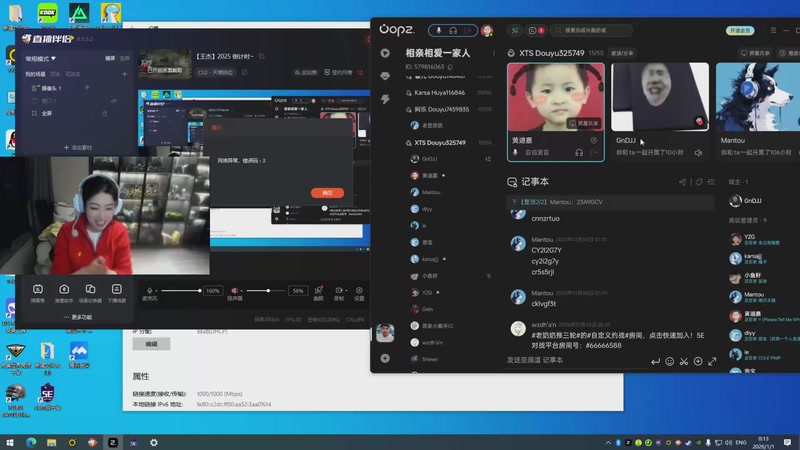Toggle lock on 全屏 source
This screenshot has width=800, height=450.
[105, 113]
